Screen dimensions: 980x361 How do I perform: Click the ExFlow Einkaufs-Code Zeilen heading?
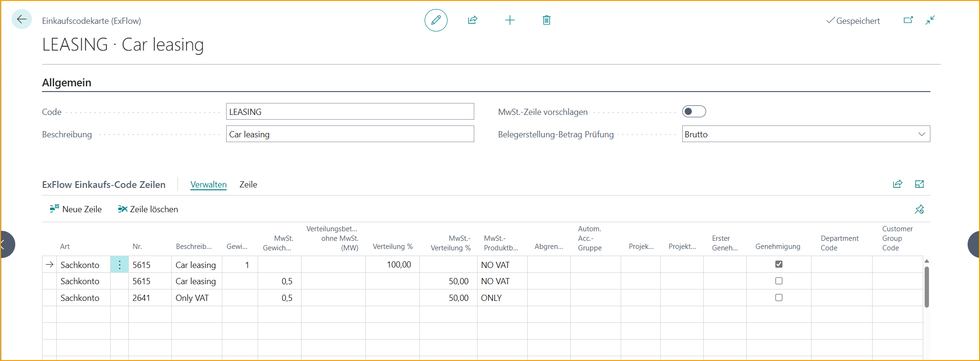104,185
